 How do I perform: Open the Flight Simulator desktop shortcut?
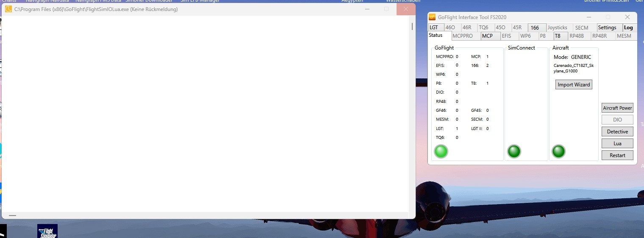pyautogui.click(x=47, y=231)
